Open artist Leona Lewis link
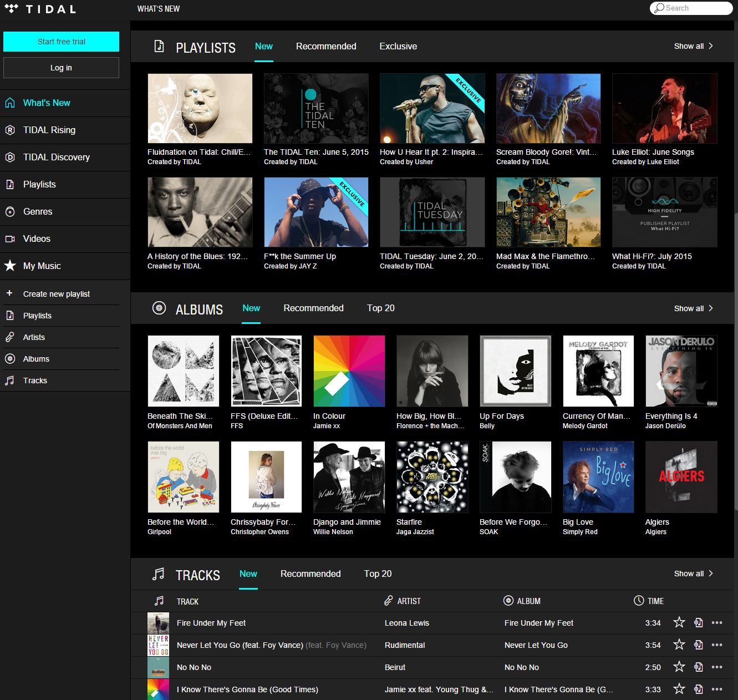Viewport: 738px width, 700px height. pyautogui.click(x=407, y=623)
